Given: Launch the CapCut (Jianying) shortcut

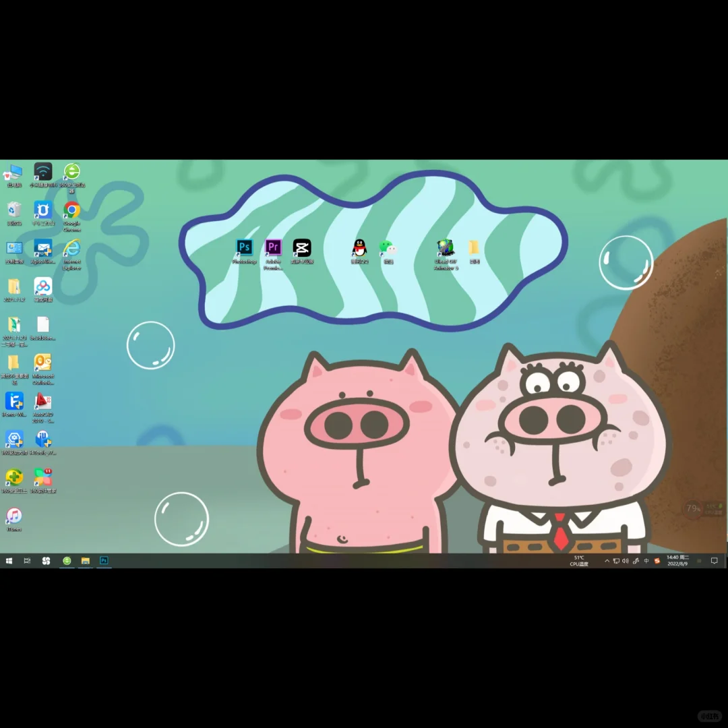Looking at the screenshot, I should pos(302,251).
